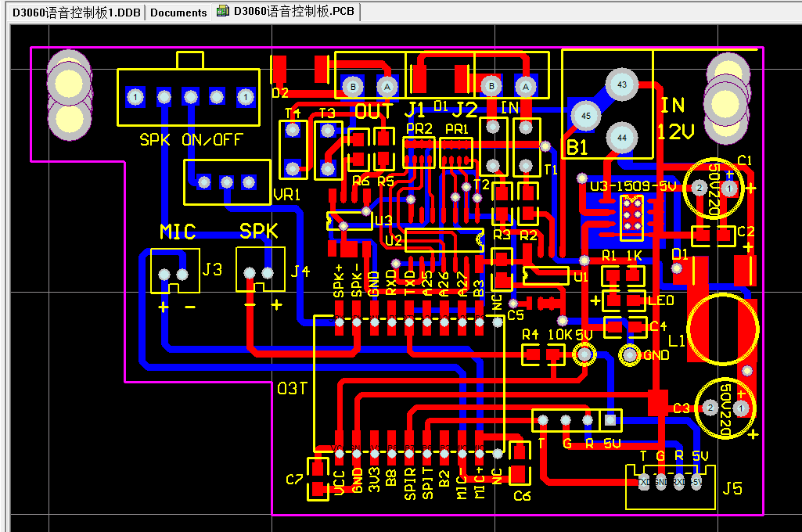Click the PCB document icon in active tab
The width and height of the screenshot is (802, 532).
click(x=223, y=12)
